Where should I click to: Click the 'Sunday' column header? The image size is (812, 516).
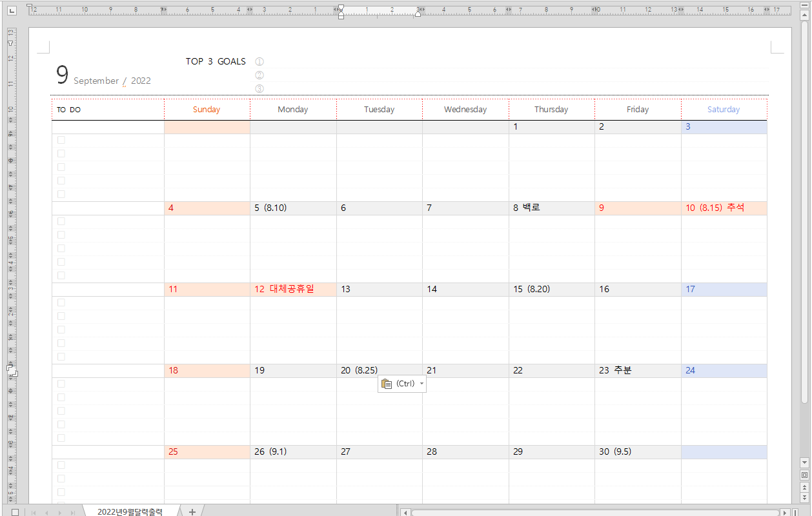207,110
